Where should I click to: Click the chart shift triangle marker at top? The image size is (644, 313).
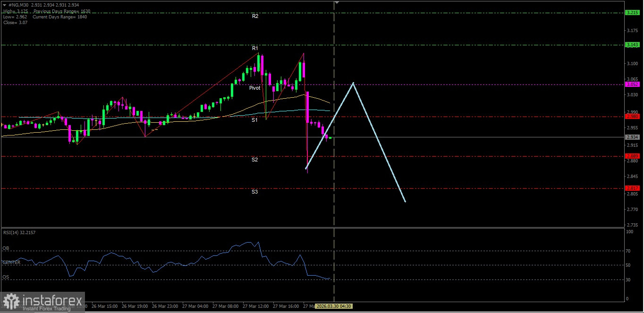(337, 2)
